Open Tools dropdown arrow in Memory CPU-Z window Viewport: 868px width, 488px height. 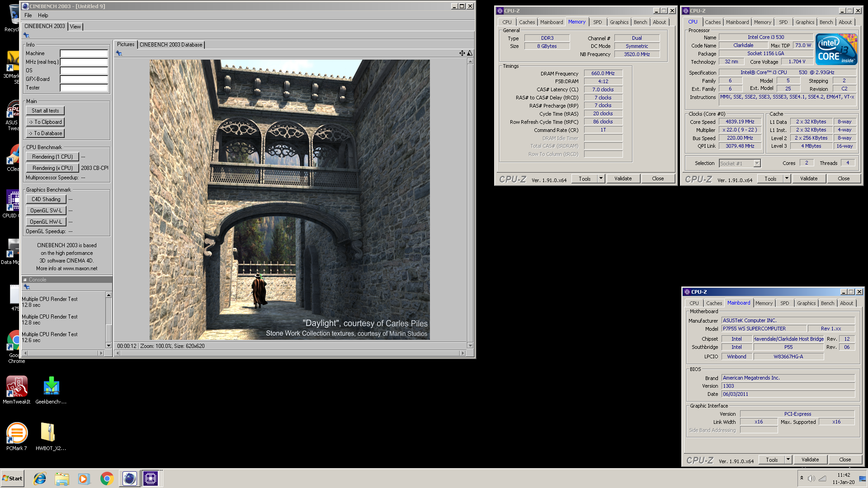tap(601, 178)
